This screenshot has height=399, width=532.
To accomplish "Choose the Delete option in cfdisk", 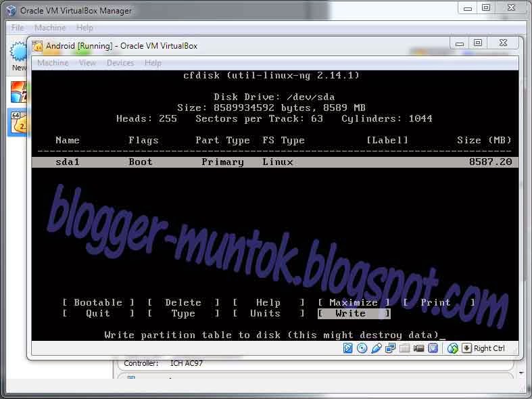I will click(183, 302).
